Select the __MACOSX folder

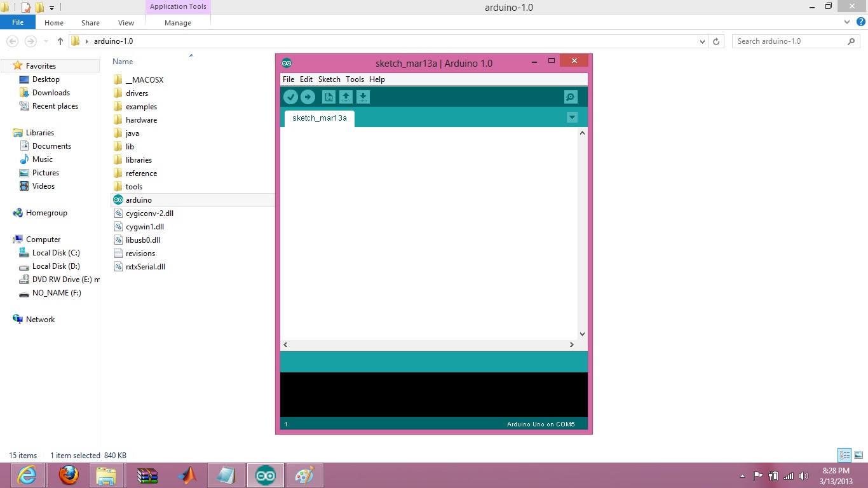tap(144, 80)
